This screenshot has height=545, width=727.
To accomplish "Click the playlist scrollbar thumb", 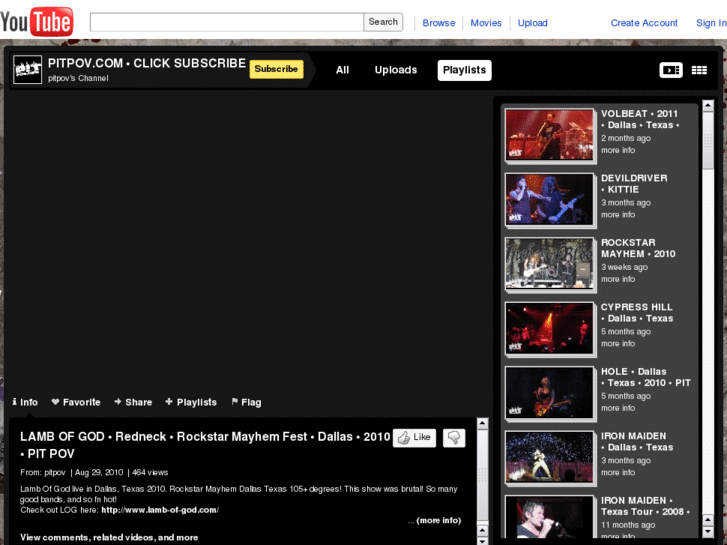I will pos(708,141).
